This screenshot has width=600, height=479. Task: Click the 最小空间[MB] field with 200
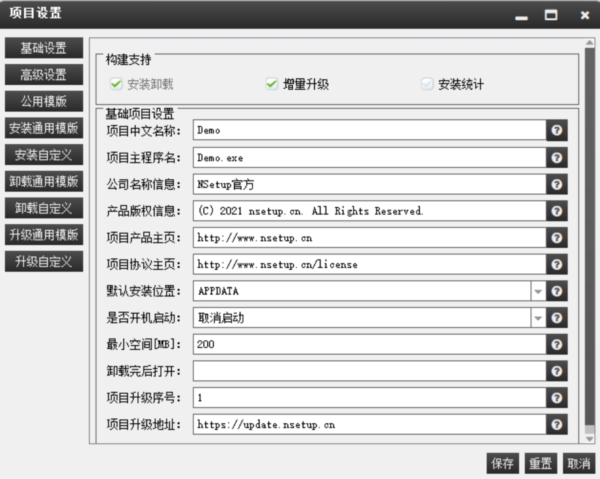pos(370,344)
